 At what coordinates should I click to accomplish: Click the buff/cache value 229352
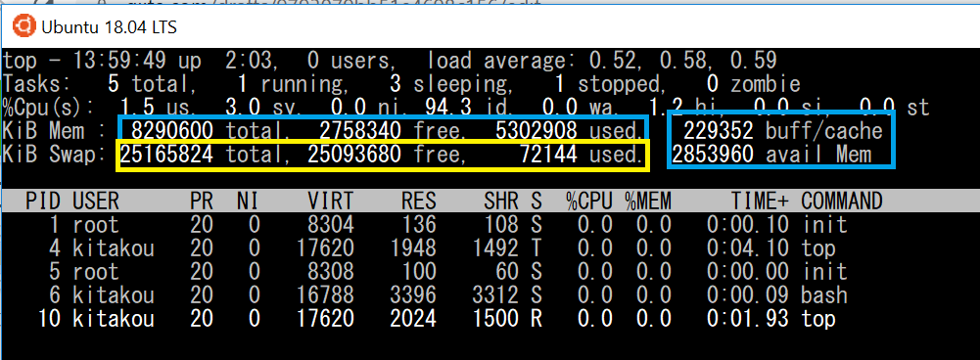click(719, 131)
